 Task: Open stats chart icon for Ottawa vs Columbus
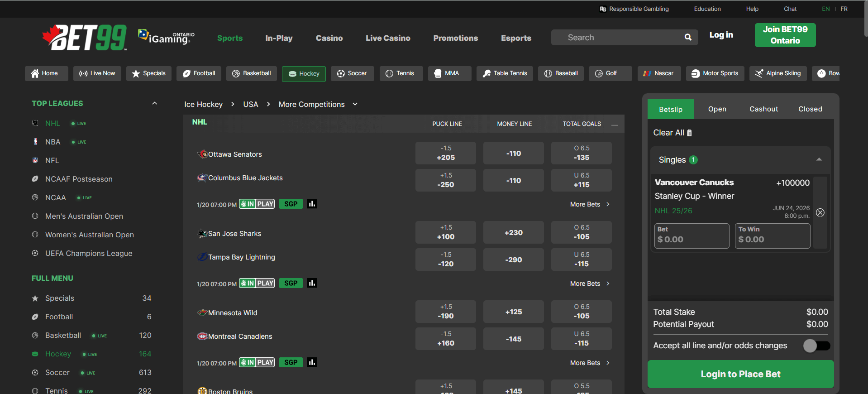(x=312, y=204)
